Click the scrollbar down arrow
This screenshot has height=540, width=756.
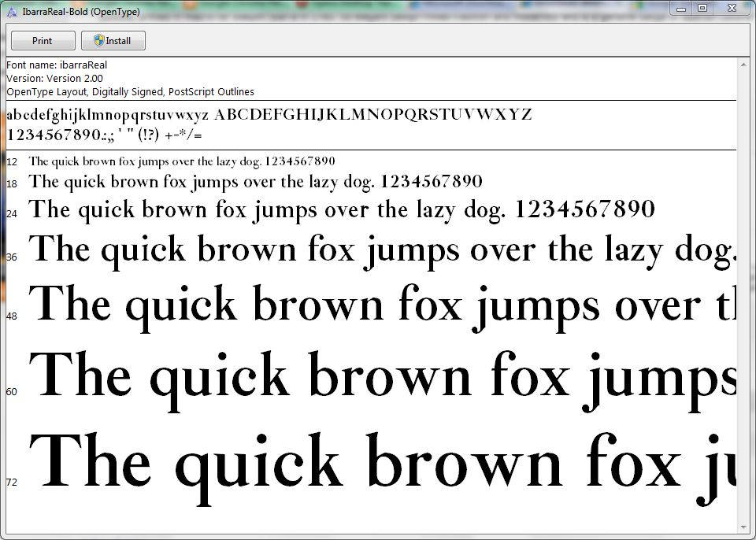coord(743,528)
